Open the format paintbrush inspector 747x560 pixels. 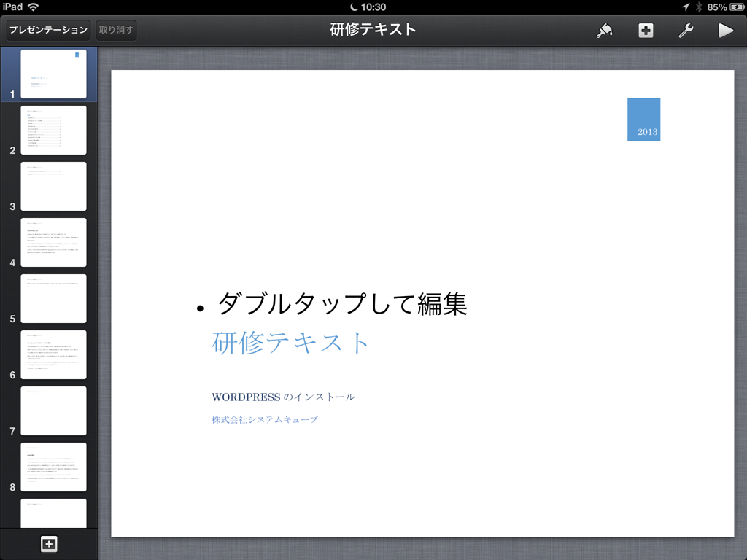604,31
